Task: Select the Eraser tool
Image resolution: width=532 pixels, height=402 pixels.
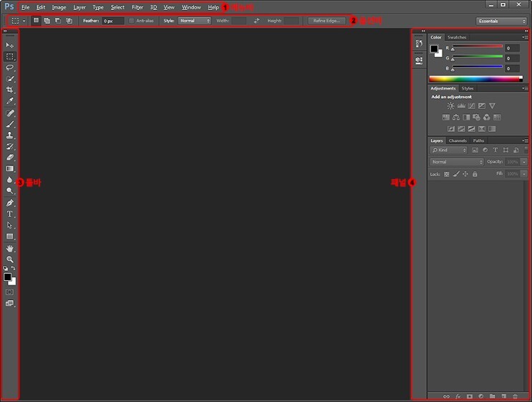Action: pos(9,158)
